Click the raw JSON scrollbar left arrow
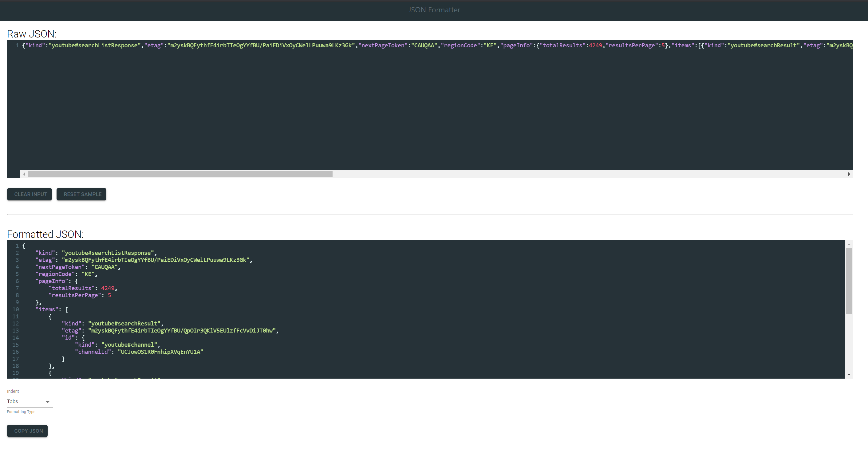 click(24, 174)
